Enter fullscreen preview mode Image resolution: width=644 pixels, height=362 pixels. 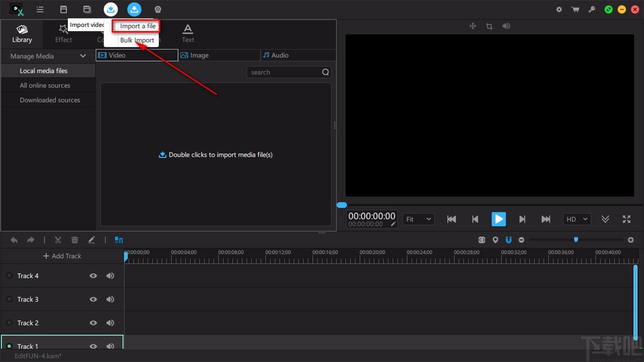626,219
